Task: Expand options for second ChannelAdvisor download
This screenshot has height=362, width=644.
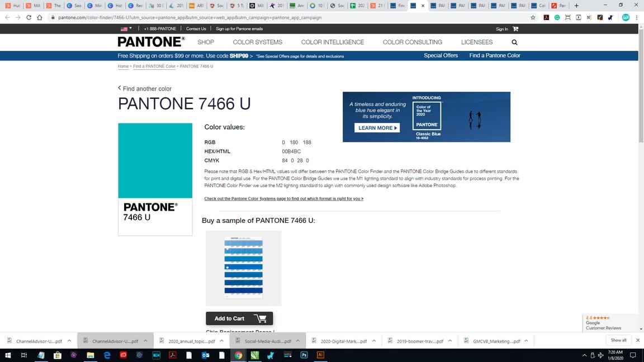Action: point(145,341)
